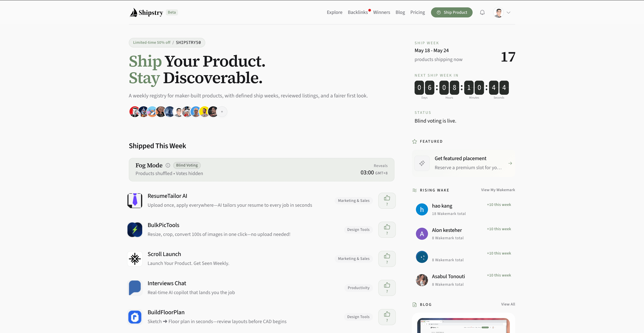
Task: Upvote ResumeTailor AI
Action: point(387,201)
